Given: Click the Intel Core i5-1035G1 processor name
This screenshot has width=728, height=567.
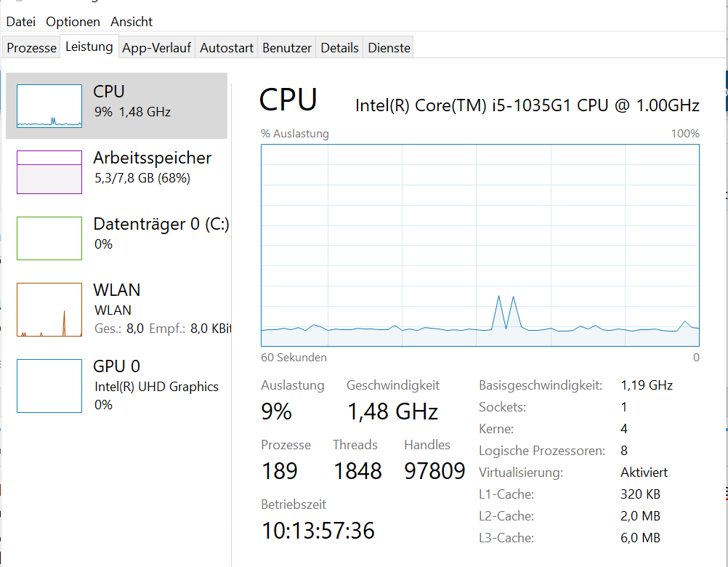Looking at the screenshot, I should pyautogui.click(x=527, y=105).
